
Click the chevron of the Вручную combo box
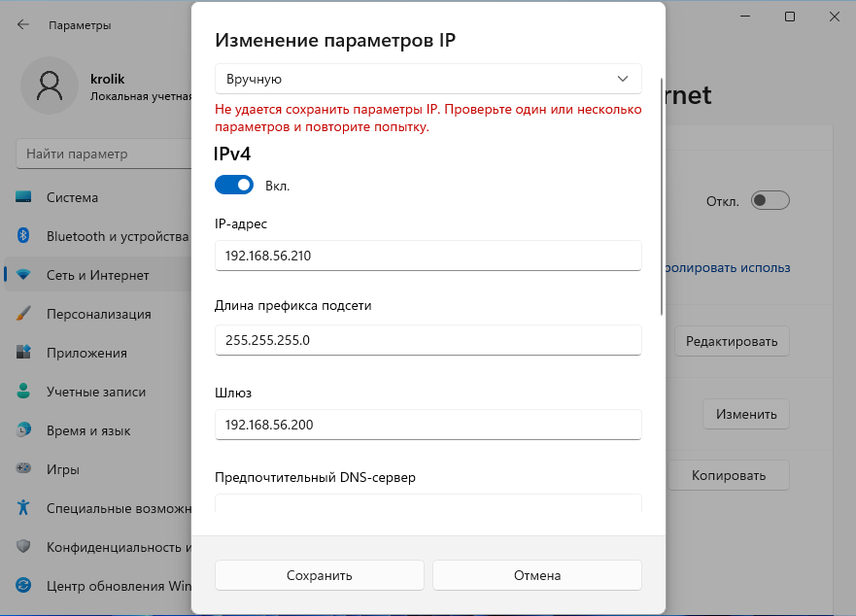(x=623, y=79)
